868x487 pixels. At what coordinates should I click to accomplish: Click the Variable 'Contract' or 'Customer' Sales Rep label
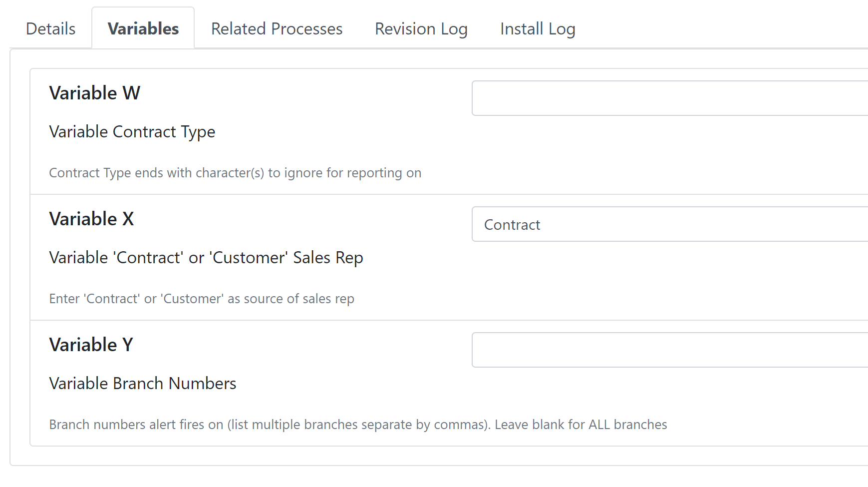pos(206,258)
